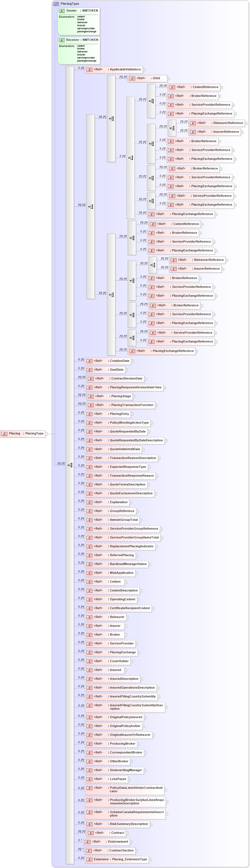This screenshot has width=250, height=868.
Task: Select the InsuredOperationsDescription element
Action: click(121, 688)
